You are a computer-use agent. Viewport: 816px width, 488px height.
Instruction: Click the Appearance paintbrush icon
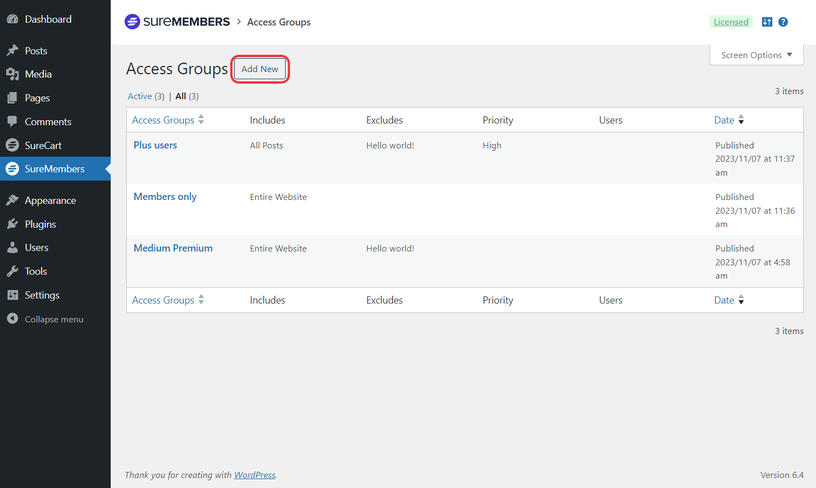point(12,200)
